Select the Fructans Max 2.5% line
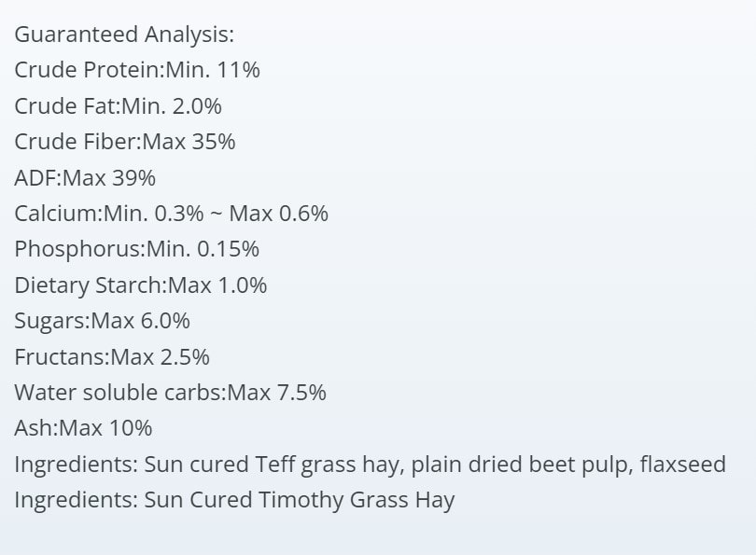 (x=111, y=357)
